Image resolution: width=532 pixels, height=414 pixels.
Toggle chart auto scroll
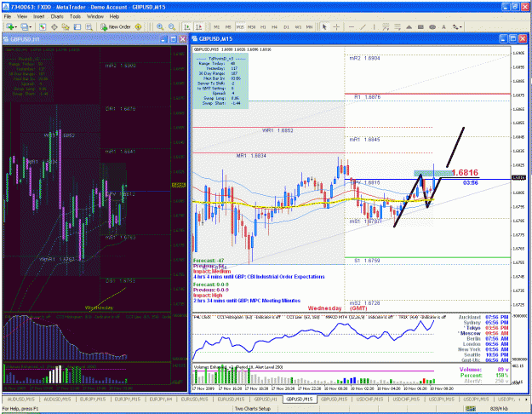[x=187, y=26]
